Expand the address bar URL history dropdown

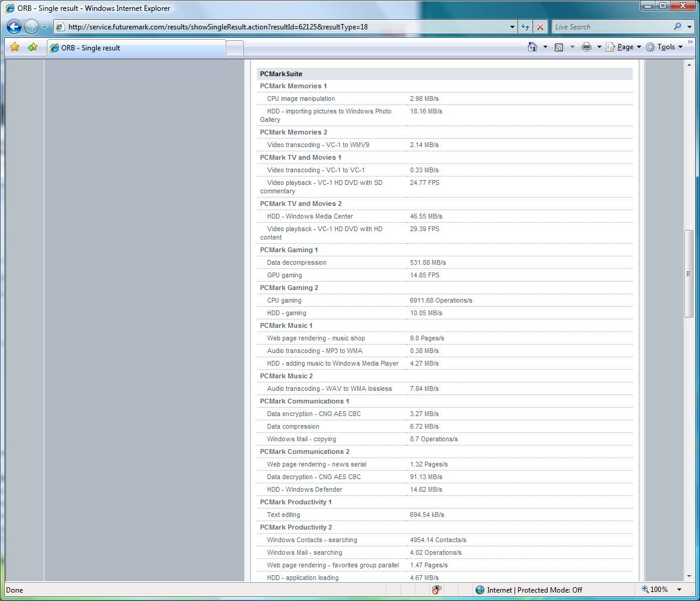tap(512, 27)
